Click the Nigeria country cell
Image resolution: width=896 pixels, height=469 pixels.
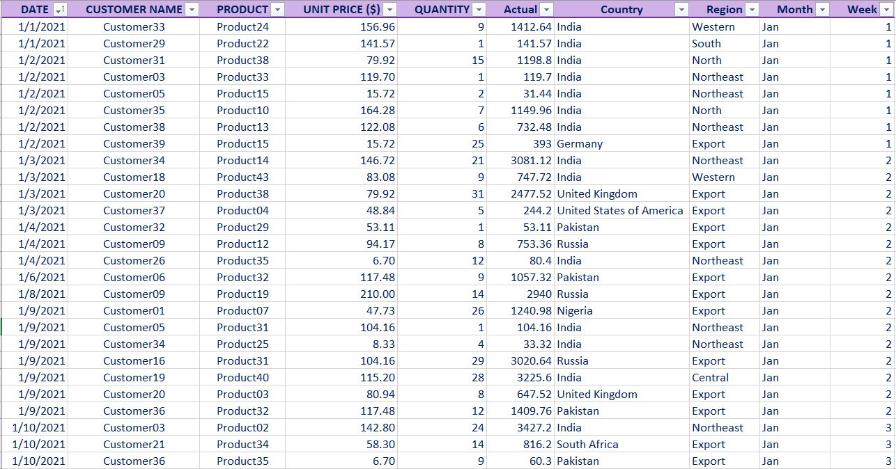coord(622,311)
